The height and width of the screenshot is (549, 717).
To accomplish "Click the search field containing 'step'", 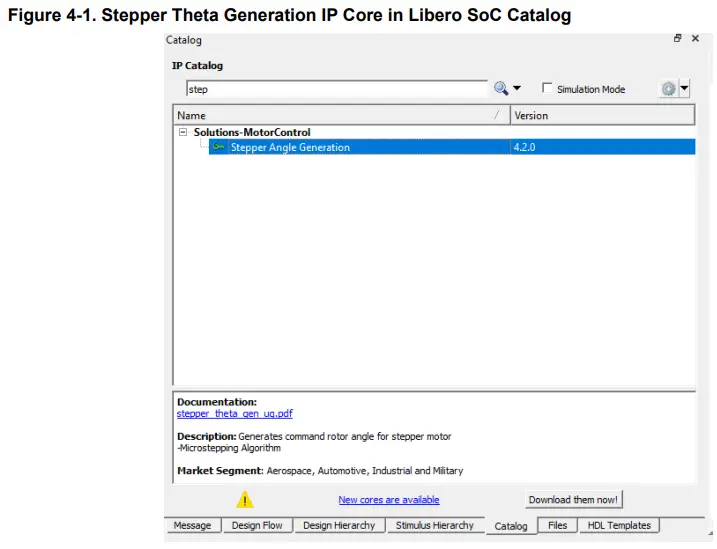I will (x=337, y=89).
